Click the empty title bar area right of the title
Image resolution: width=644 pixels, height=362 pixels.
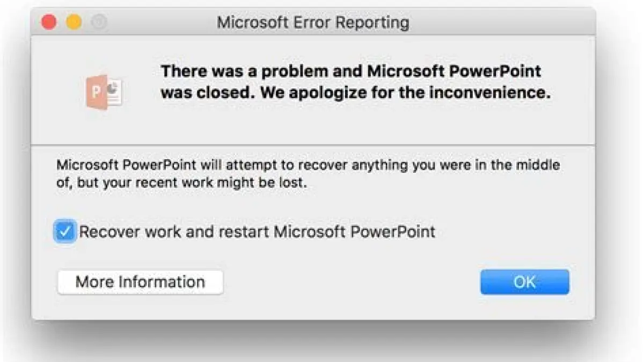(x=499, y=23)
